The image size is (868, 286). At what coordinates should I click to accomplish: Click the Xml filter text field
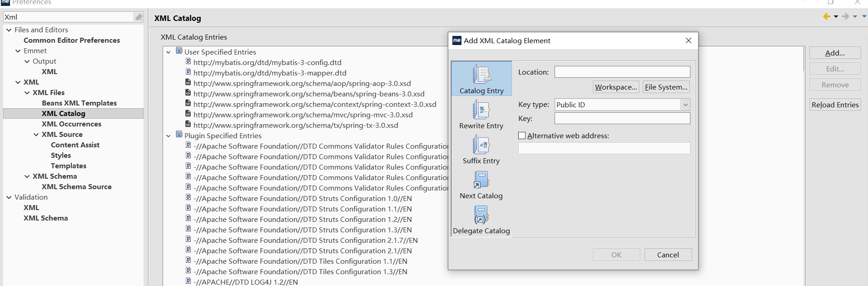pos(69,17)
